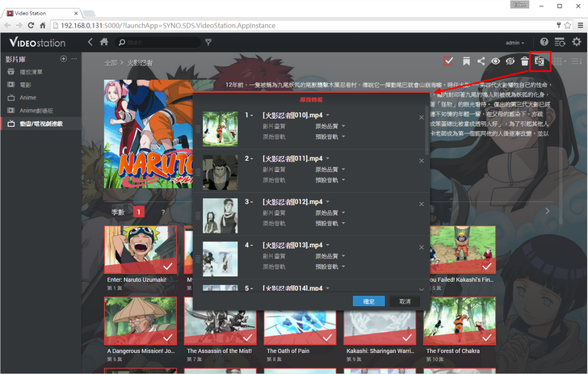Select the unknown season ? tab

pyautogui.click(x=163, y=212)
